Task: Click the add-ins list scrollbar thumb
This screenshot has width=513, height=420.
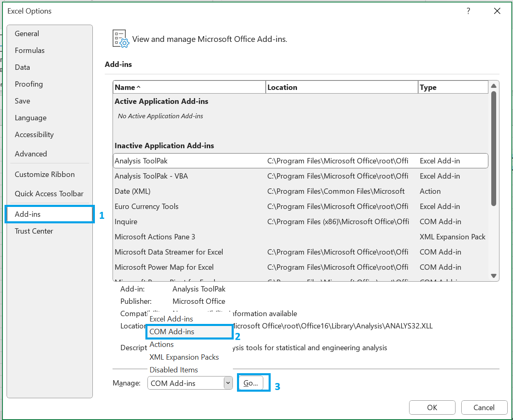Action: pos(494,148)
